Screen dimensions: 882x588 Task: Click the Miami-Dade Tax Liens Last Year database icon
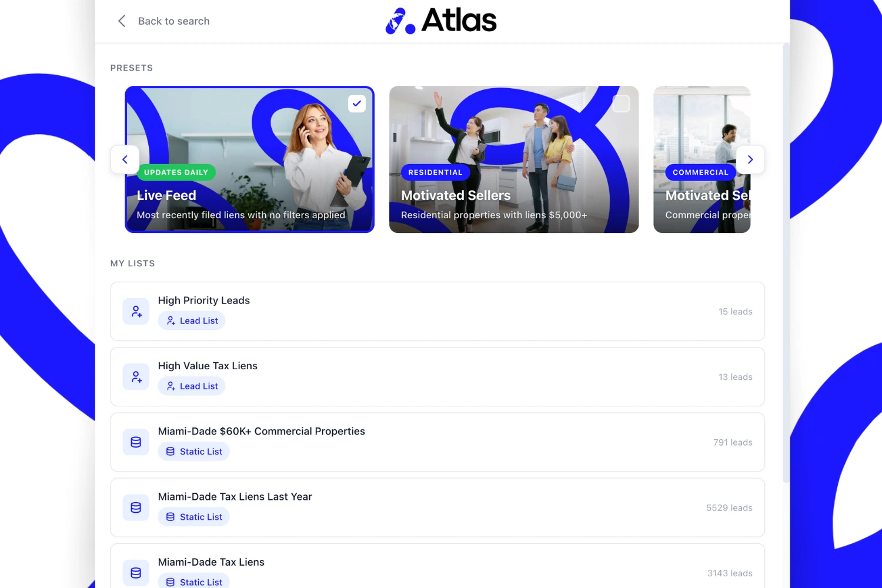136,507
